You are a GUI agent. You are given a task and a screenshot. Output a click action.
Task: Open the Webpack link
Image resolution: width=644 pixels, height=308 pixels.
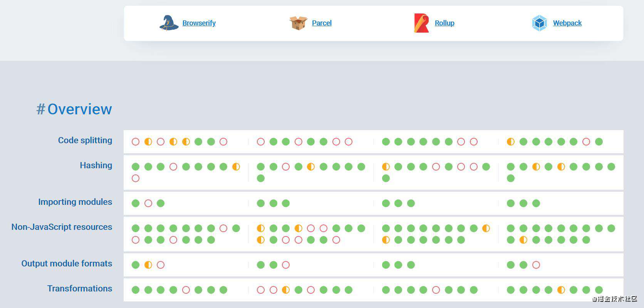coord(567,23)
